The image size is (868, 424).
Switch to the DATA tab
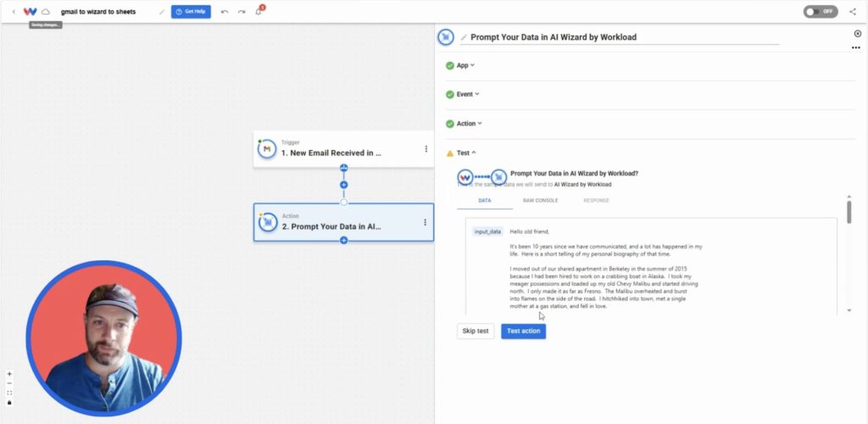[484, 200]
